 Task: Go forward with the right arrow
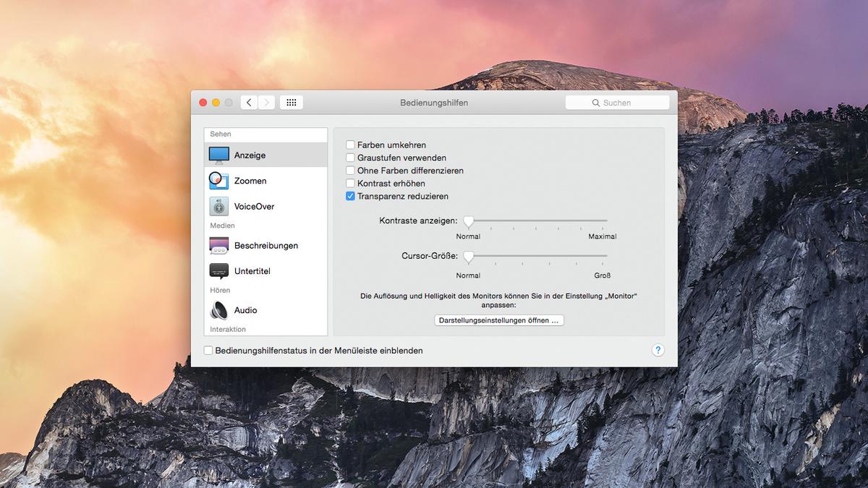[267, 103]
